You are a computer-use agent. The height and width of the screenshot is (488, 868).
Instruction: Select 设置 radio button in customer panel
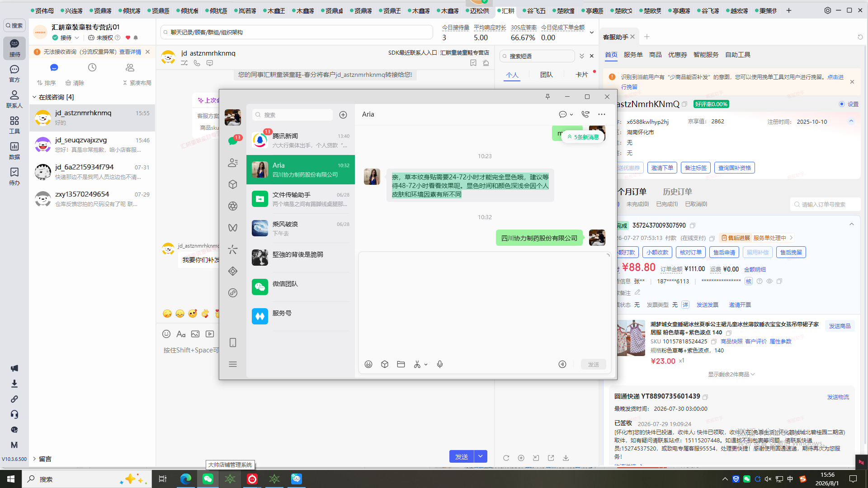[x=842, y=104]
